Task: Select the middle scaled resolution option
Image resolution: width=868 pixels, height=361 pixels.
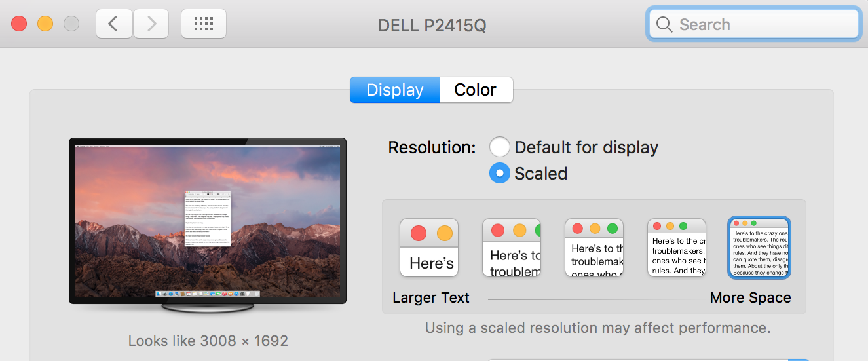Action: [594, 248]
